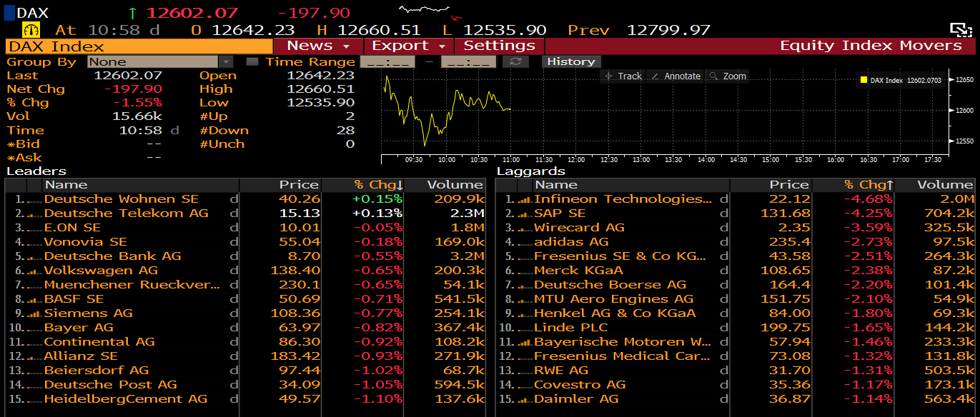Click the yellow gauge alert icon
The image size is (980, 417).
point(31,30)
